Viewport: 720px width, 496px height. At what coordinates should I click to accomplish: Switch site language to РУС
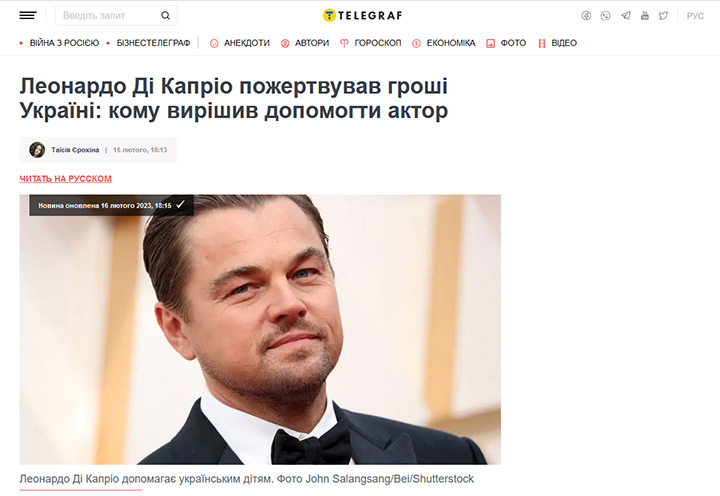point(695,16)
